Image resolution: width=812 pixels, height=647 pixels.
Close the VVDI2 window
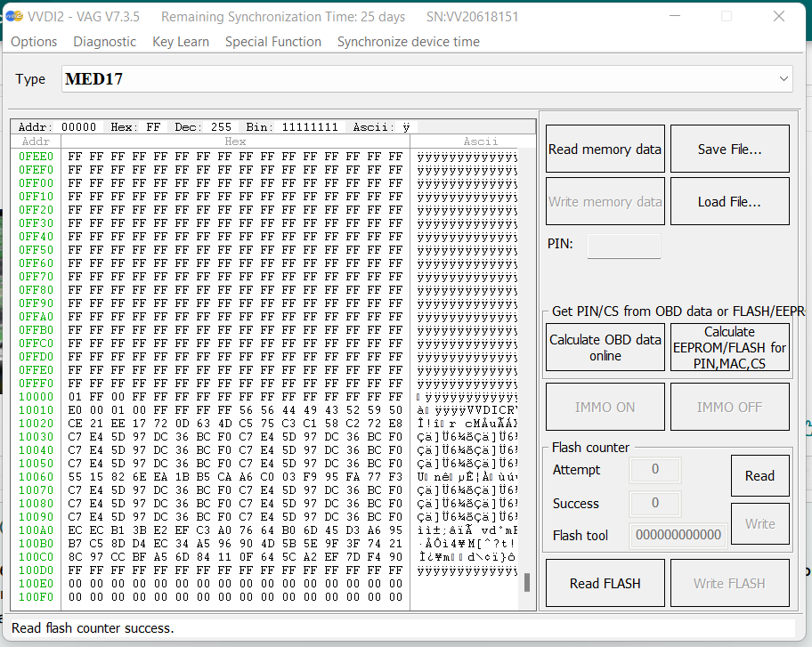click(x=779, y=17)
